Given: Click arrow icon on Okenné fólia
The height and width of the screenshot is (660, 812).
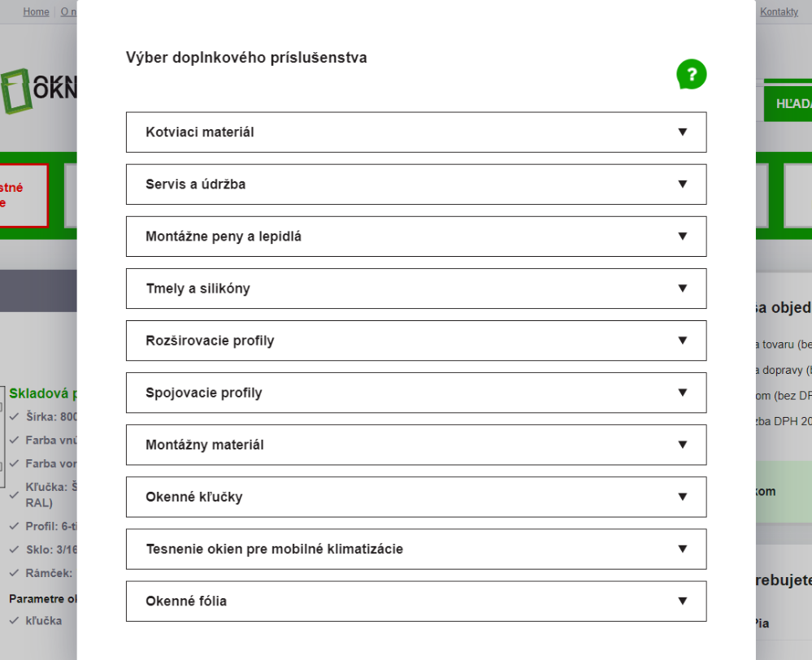Looking at the screenshot, I should pos(682,601).
